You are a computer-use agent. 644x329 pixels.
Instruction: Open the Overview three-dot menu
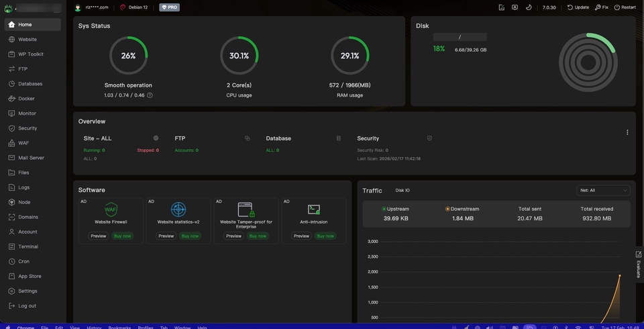tap(627, 132)
